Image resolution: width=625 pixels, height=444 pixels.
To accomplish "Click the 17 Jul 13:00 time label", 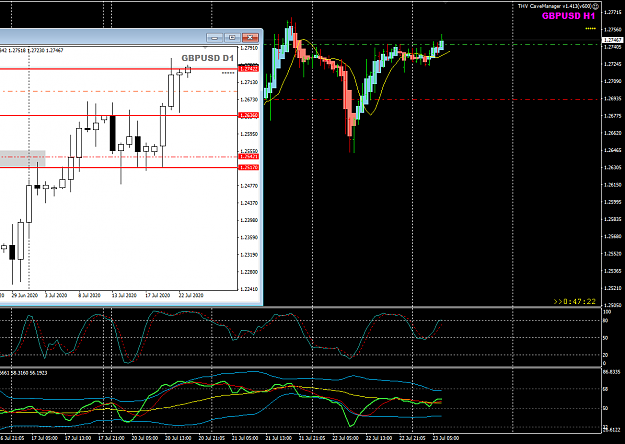I will (78, 438).
